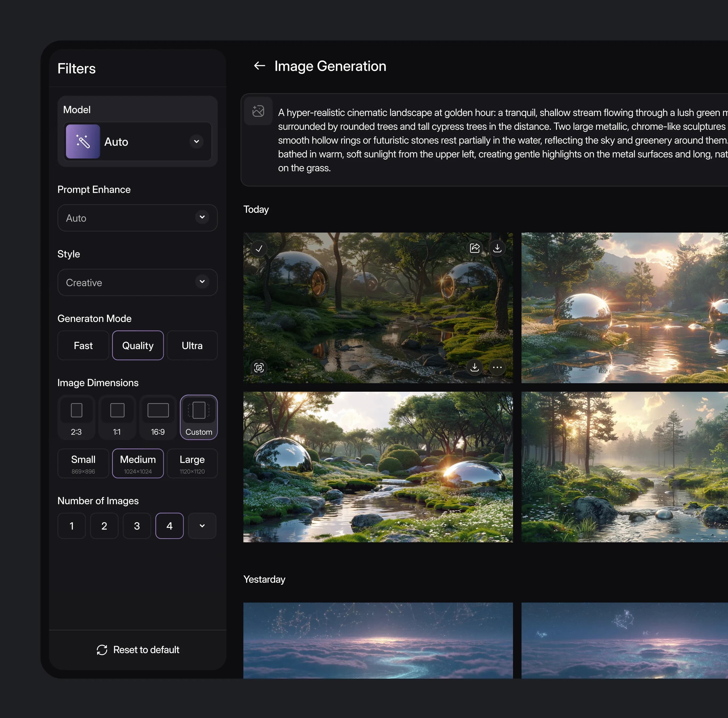Set number of images to 2

tap(104, 526)
